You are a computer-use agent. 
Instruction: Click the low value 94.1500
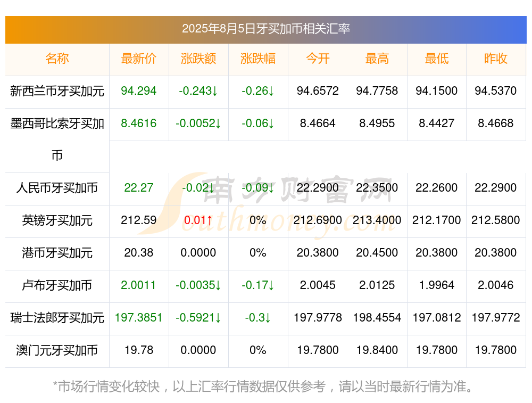click(437, 91)
